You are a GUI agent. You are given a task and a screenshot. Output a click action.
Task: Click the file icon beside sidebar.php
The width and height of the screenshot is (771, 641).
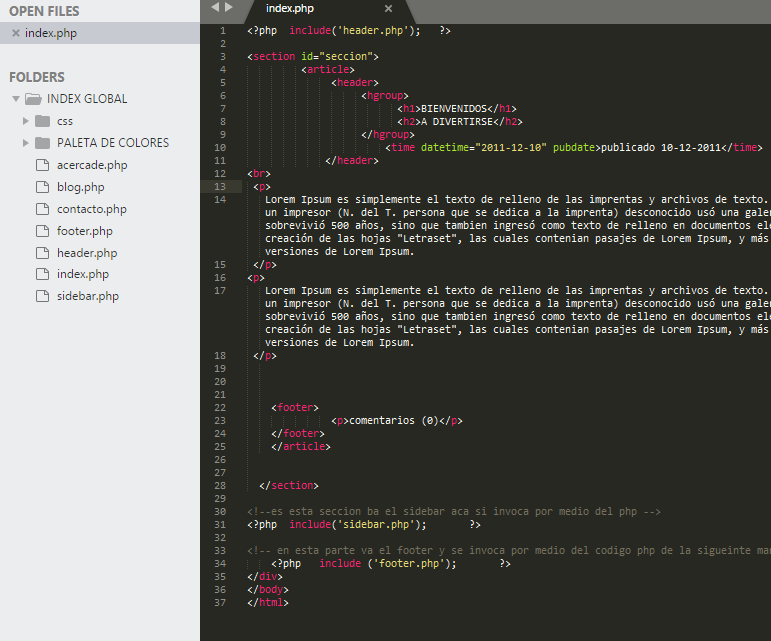[43, 296]
